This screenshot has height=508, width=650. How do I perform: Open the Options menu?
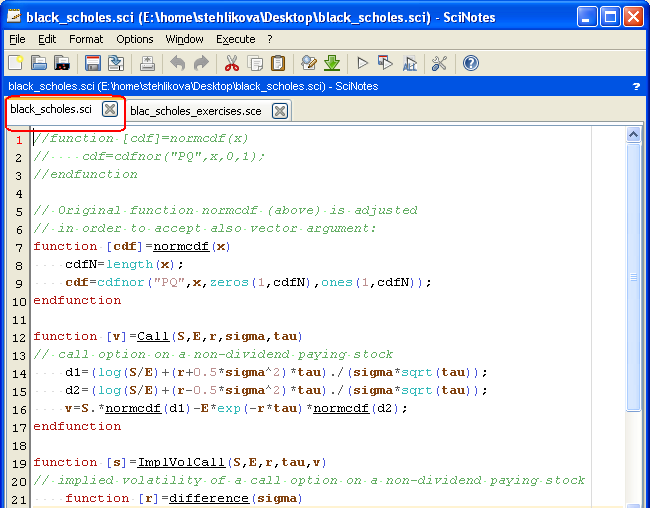point(135,39)
